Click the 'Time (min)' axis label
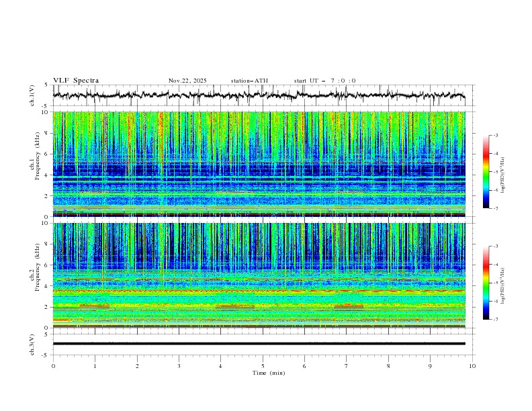Viewport: 532px width, 411px height. coord(269,373)
